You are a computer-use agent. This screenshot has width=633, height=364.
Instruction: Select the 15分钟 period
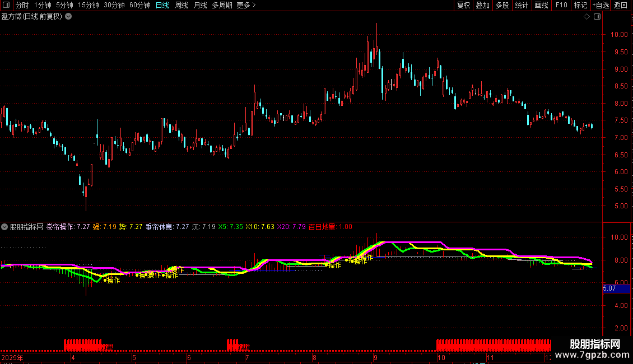(89, 5)
